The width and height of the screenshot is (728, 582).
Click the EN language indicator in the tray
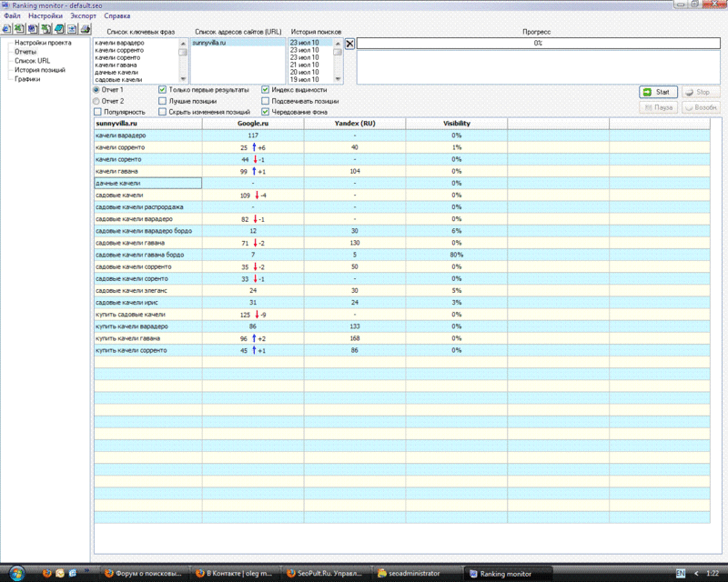(681, 574)
